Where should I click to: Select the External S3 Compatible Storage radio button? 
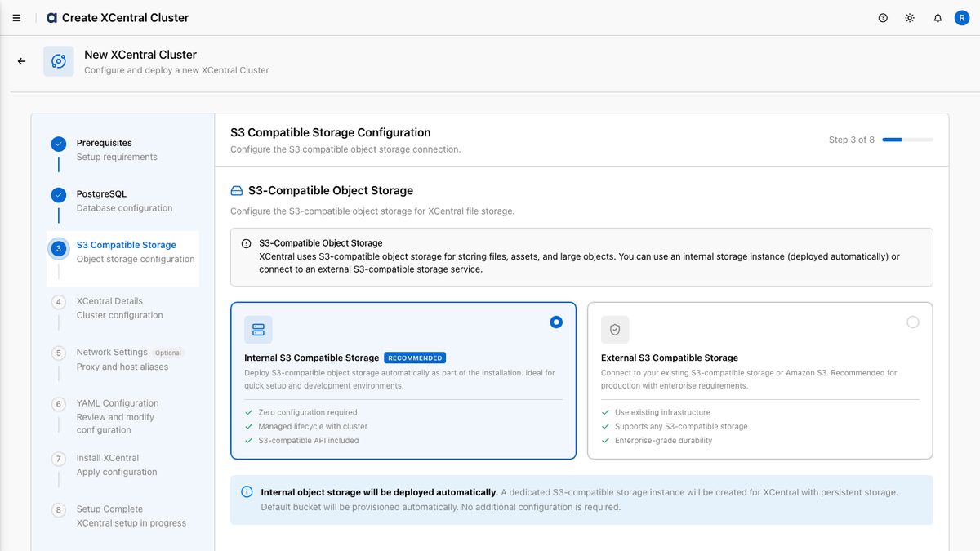913,322
